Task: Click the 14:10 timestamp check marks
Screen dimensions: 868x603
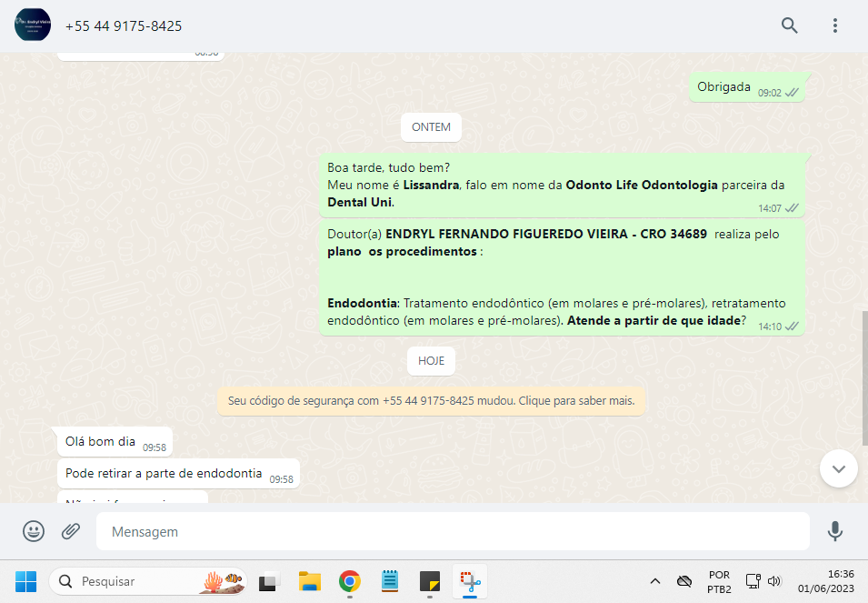Action: click(793, 327)
